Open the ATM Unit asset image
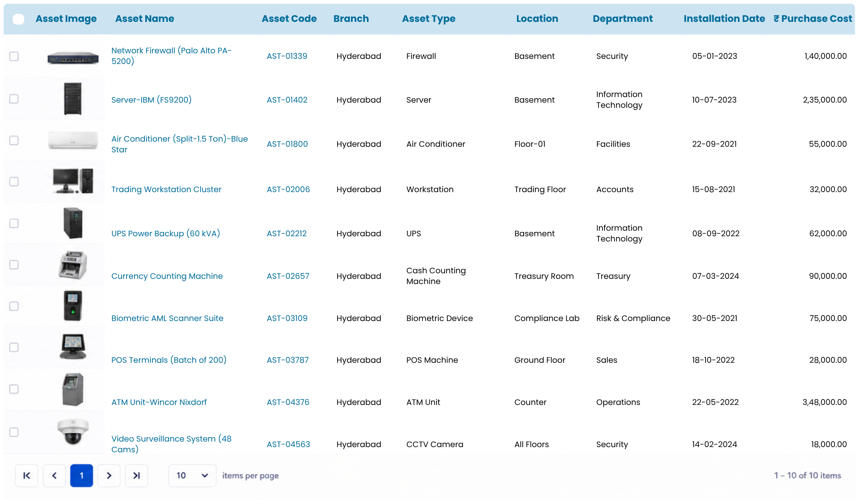The image size is (858, 504). (x=73, y=389)
